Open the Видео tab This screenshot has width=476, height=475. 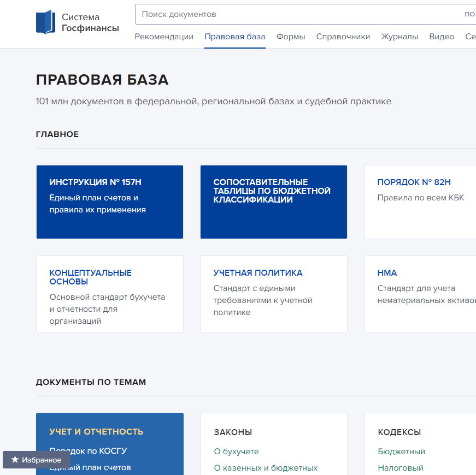point(442,37)
